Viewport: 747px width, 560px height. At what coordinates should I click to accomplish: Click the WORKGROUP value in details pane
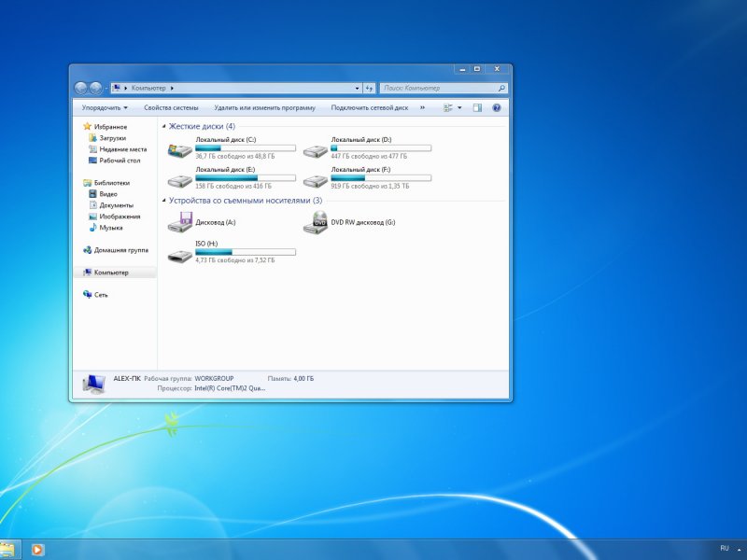(214, 379)
